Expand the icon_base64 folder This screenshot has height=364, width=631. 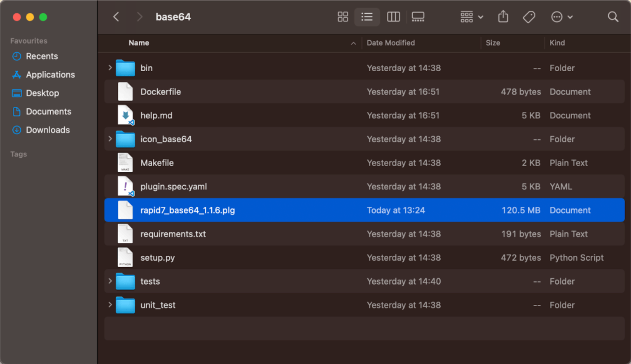[110, 139]
